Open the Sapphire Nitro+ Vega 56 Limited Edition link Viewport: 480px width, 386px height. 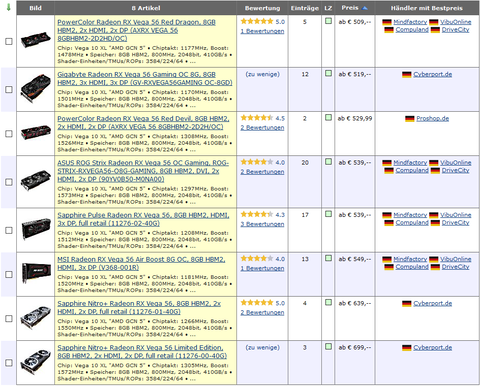(x=142, y=352)
